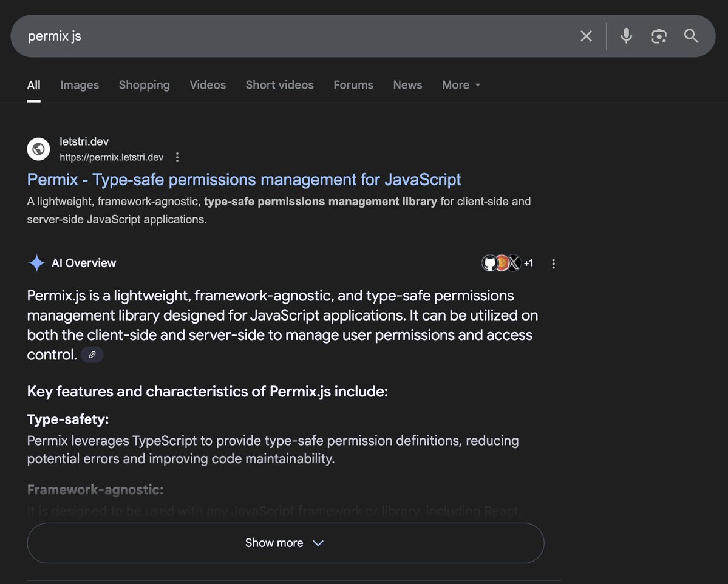Click the 'Type-safety:' subheading
The image size is (728, 584).
pos(68,419)
